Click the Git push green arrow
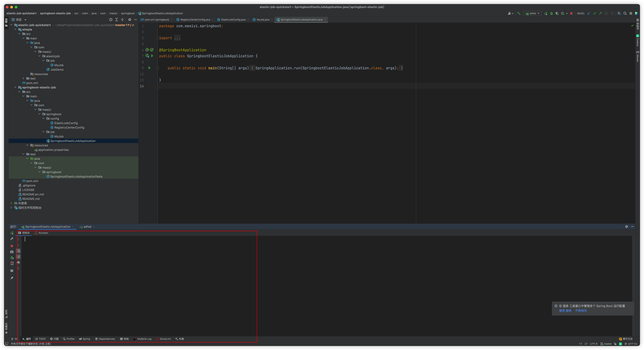This screenshot has height=350, width=644. (600, 13)
